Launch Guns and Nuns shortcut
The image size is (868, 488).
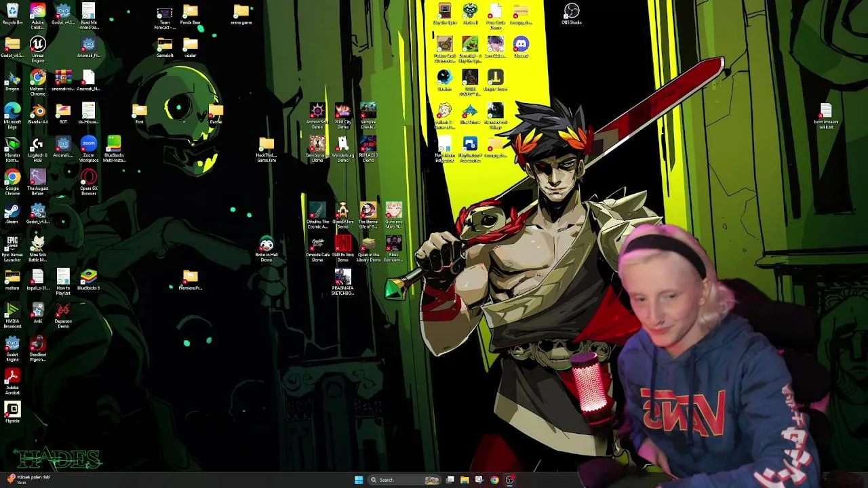pos(394,215)
